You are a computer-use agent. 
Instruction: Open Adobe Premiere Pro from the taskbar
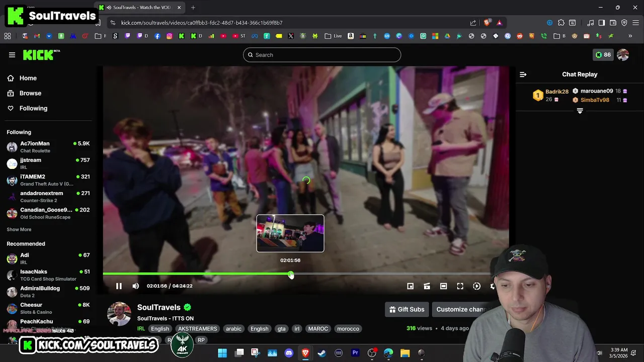click(x=355, y=353)
